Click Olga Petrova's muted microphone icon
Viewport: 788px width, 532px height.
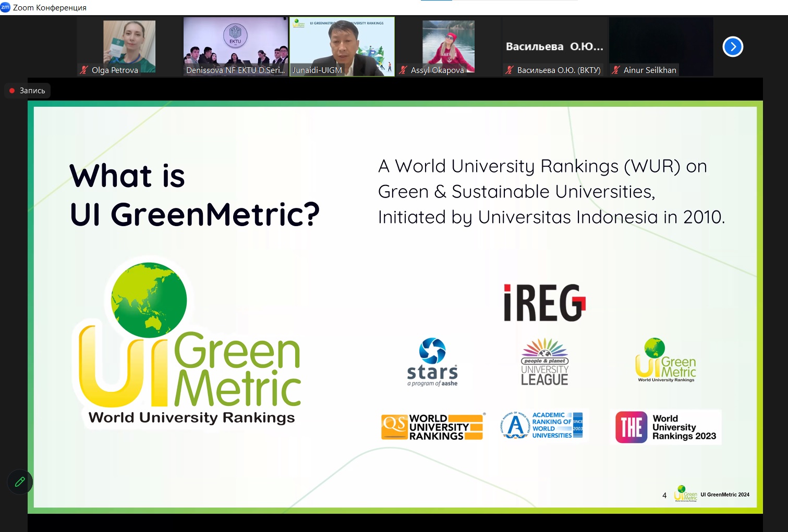(84, 70)
